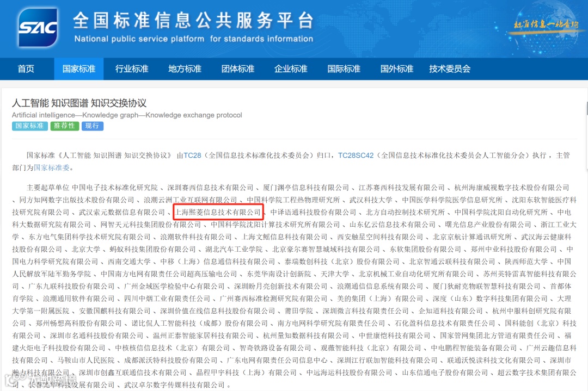
Task: Click the text 厦门渊亭信息科技有限公司
Action: (306, 188)
